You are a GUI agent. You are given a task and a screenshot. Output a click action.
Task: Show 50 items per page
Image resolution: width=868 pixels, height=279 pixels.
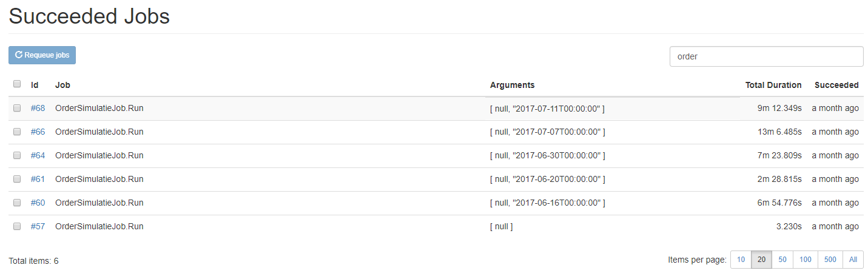782,260
